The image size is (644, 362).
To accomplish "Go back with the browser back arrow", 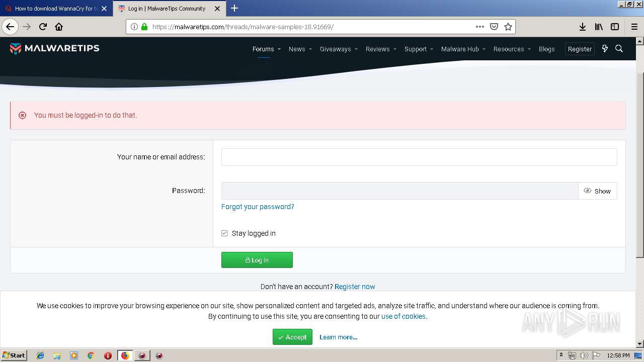I will point(10,27).
